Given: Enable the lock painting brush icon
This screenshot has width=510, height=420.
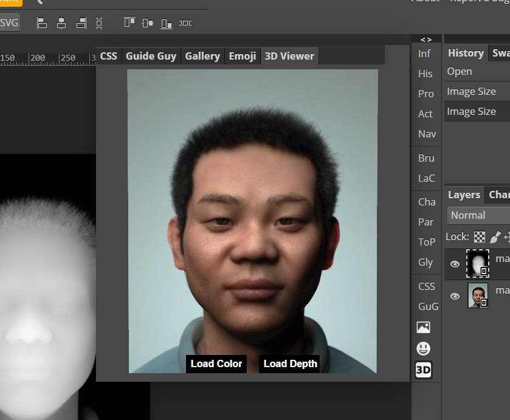Looking at the screenshot, I should [495, 236].
